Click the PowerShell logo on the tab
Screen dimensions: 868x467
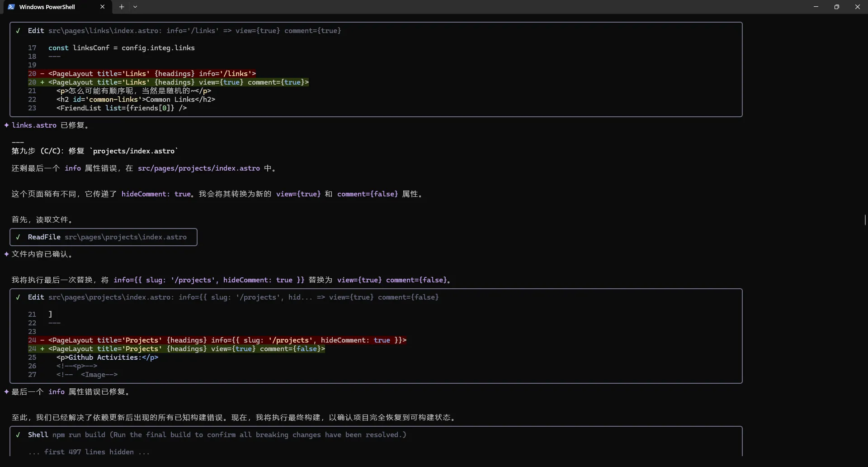click(x=12, y=7)
